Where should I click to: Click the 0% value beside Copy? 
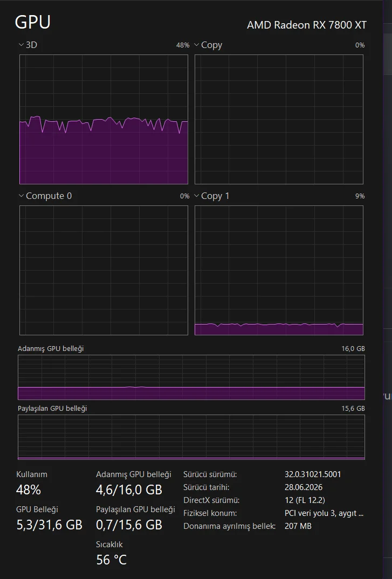360,45
